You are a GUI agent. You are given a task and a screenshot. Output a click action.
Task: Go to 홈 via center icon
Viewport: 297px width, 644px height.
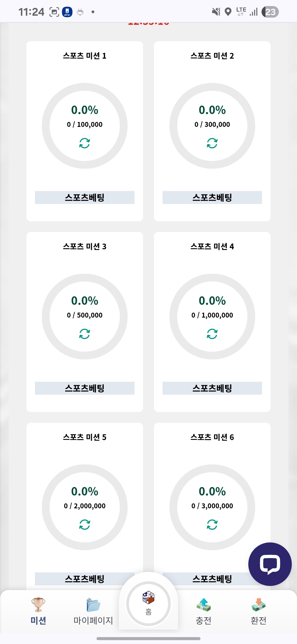(x=148, y=603)
